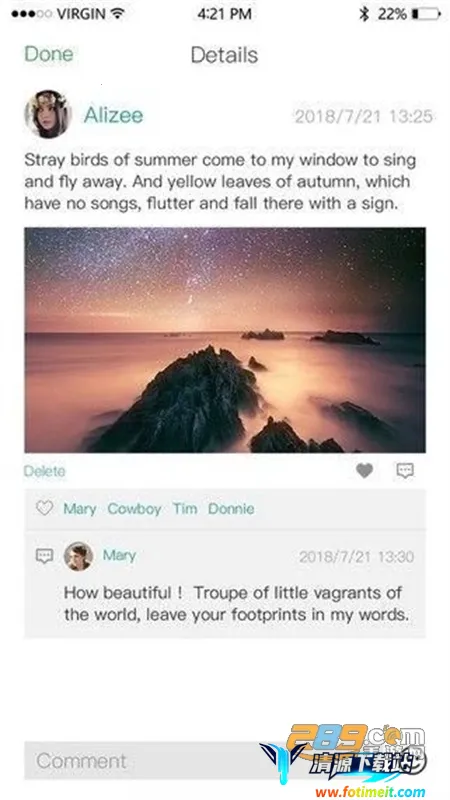This screenshot has width=450, height=800.
Task: Open Alizee's username link
Action: pyautogui.click(x=113, y=115)
